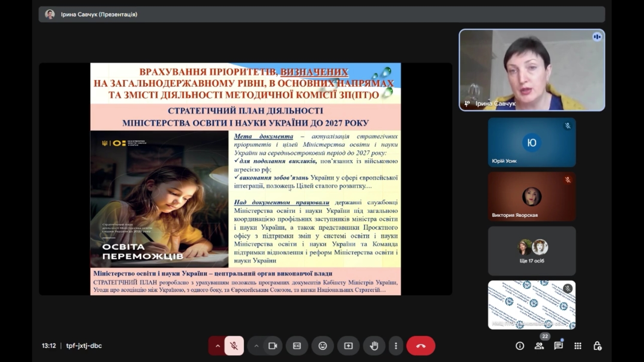Open the 'Ще 17 осіб' tile
Viewport: 644px width, 362px height.
[x=532, y=251]
